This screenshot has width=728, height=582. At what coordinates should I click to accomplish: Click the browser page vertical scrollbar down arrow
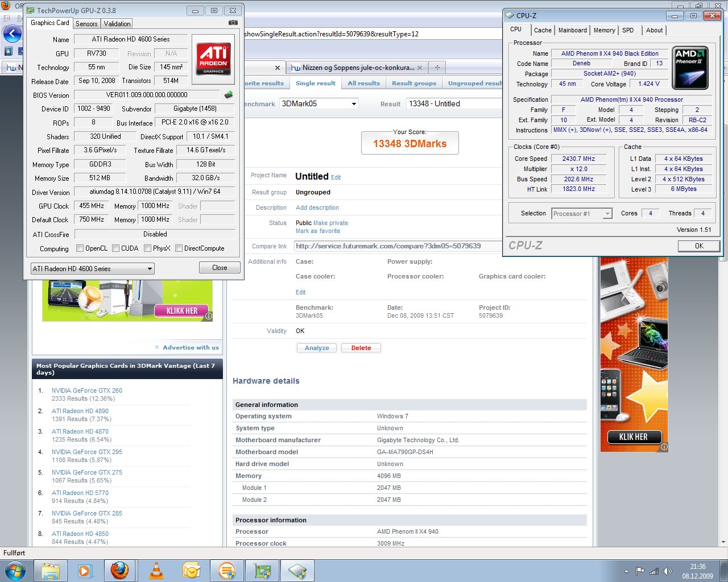(723, 542)
